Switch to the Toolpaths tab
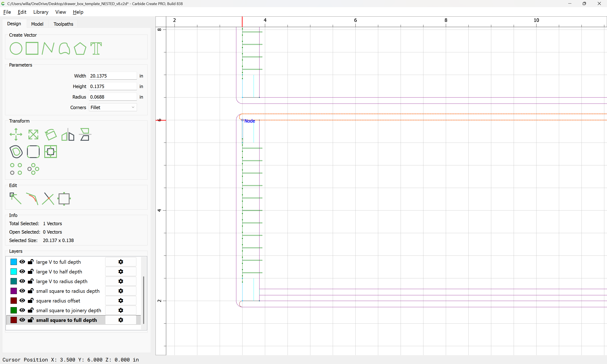Image resolution: width=607 pixels, height=364 pixels. (x=63, y=24)
